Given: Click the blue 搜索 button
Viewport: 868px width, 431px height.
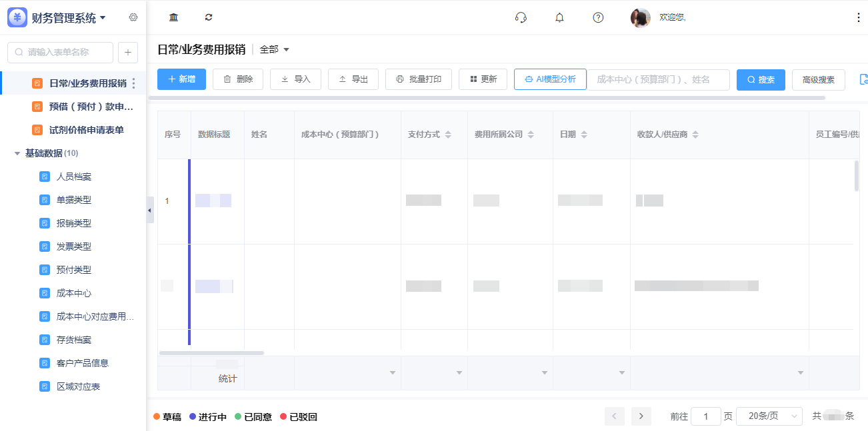Looking at the screenshot, I should click(761, 80).
